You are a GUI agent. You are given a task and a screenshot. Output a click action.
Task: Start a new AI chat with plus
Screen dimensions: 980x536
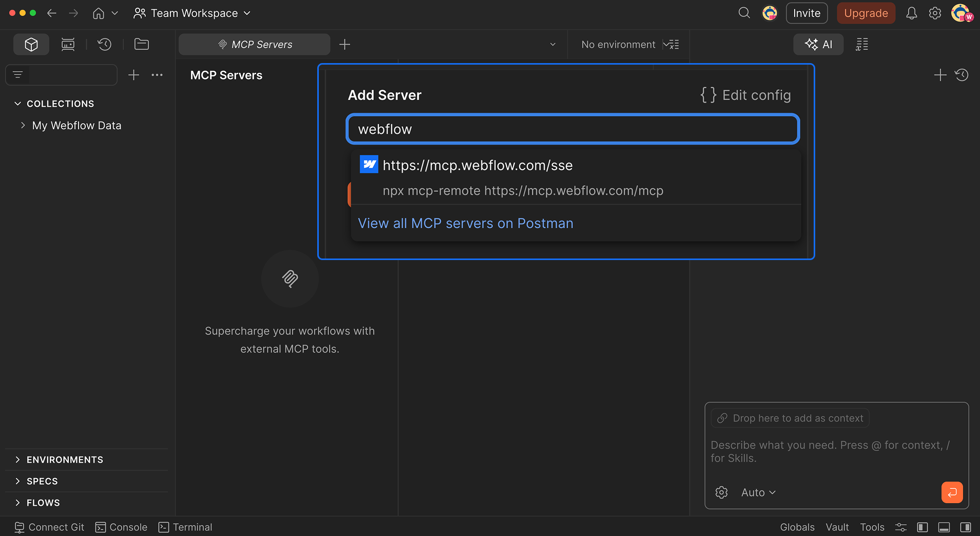click(940, 75)
